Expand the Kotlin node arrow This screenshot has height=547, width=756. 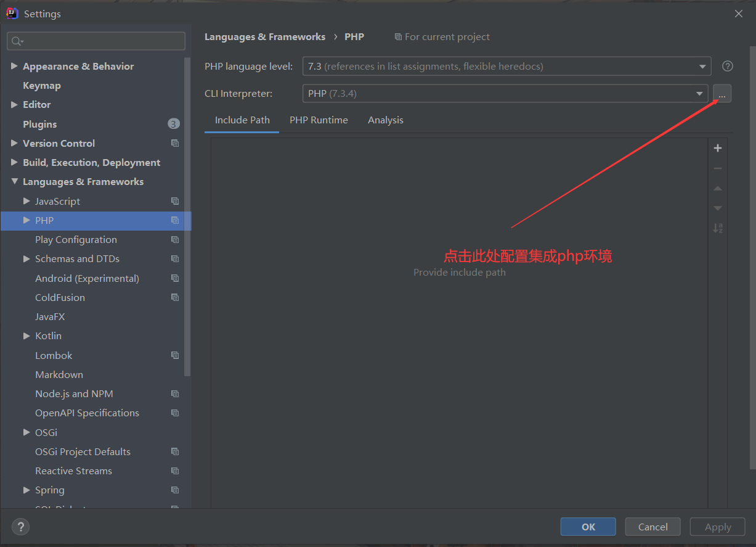click(x=26, y=335)
